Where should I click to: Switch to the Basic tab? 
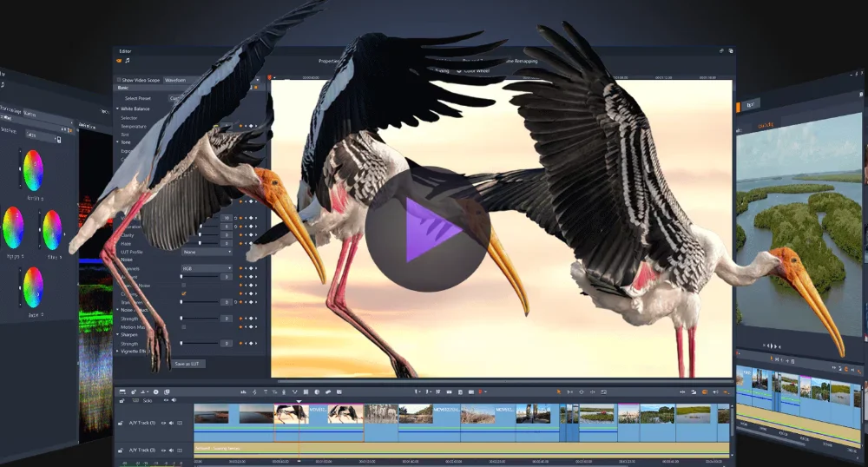point(123,88)
